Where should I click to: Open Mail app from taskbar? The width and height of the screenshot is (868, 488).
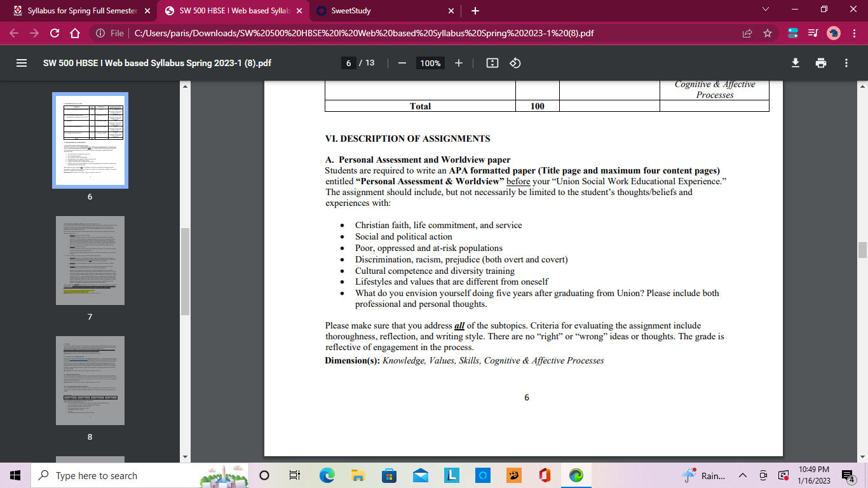tap(420, 475)
